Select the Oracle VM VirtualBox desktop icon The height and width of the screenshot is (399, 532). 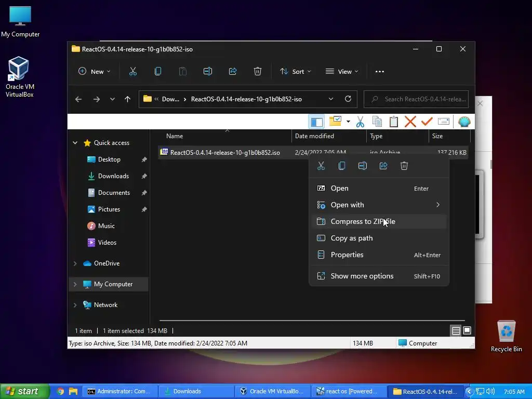click(x=19, y=77)
